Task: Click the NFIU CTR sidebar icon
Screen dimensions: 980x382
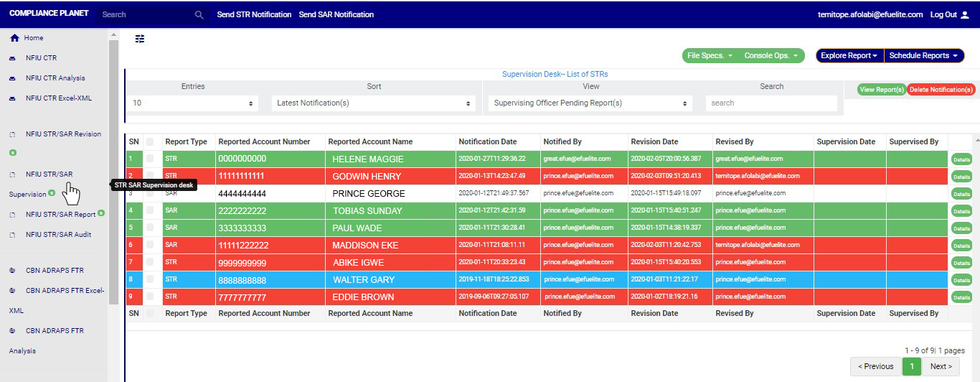Action: click(x=12, y=58)
